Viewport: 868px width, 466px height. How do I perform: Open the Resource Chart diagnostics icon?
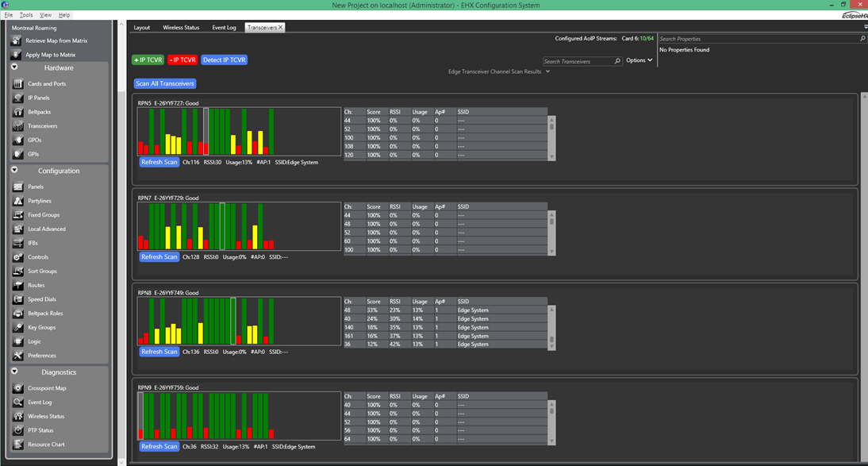pos(17,445)
